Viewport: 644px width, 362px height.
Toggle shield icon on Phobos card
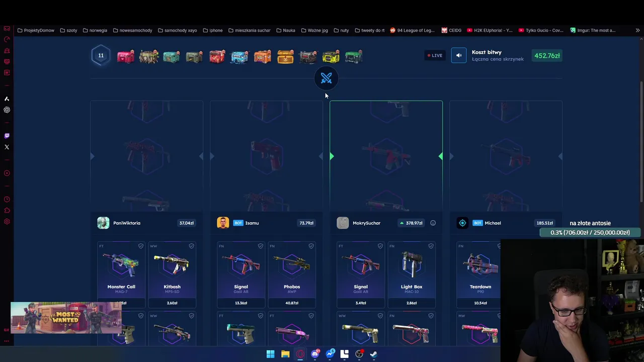click(x=311, y=246)
